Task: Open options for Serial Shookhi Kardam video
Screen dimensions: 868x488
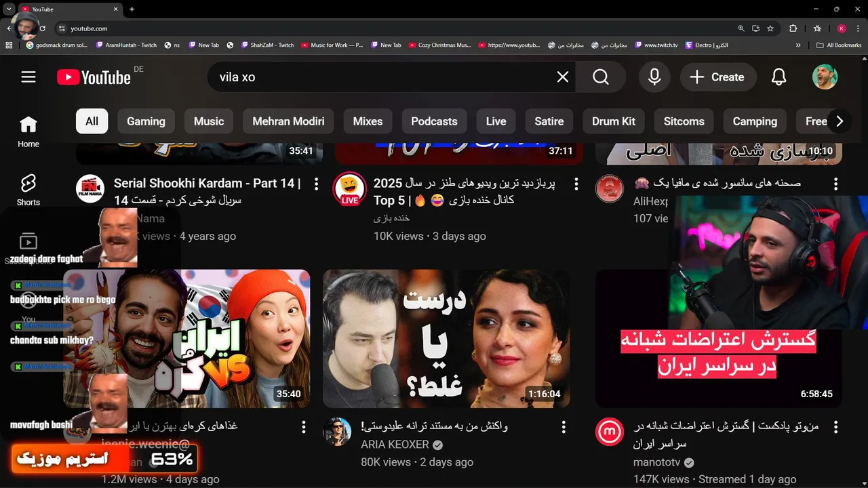Action: (x=316, y=184)
